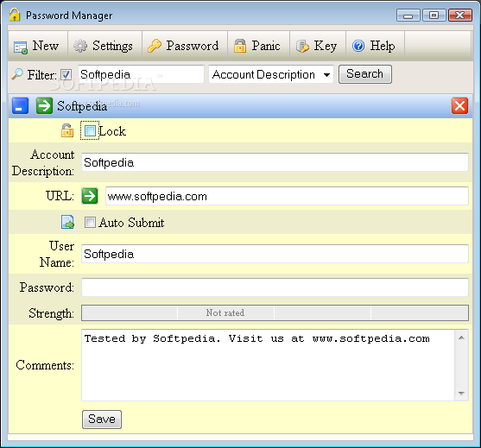The width and height of the screenshot is (481, 448).
Task: Select the Key menu item
Action: pos(318,46)
